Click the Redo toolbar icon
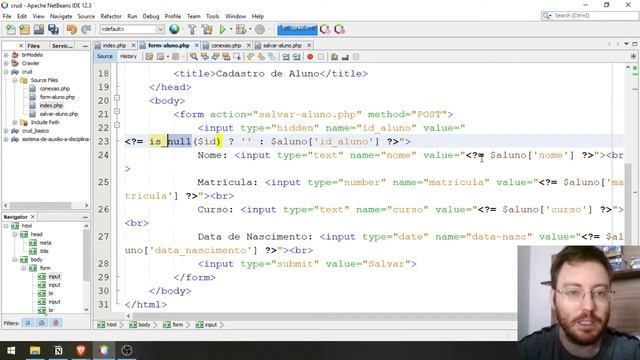 pos(86,29)
